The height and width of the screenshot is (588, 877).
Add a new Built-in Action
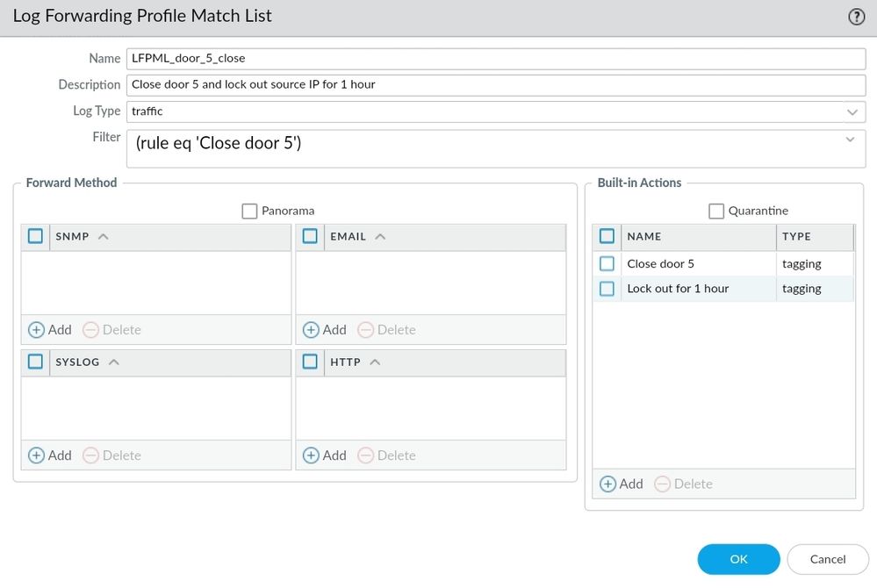[608, 484]
